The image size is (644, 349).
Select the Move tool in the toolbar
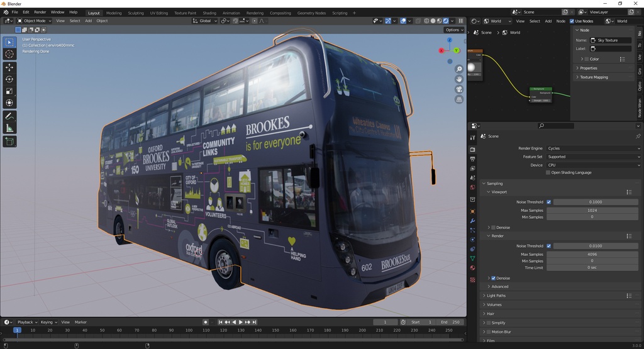pos(9,67)
